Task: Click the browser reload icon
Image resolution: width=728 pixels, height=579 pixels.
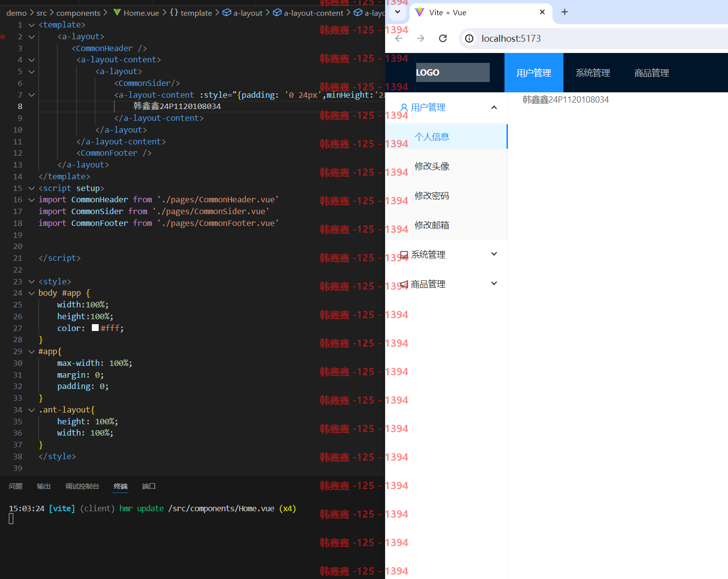Action: [443, 38]
